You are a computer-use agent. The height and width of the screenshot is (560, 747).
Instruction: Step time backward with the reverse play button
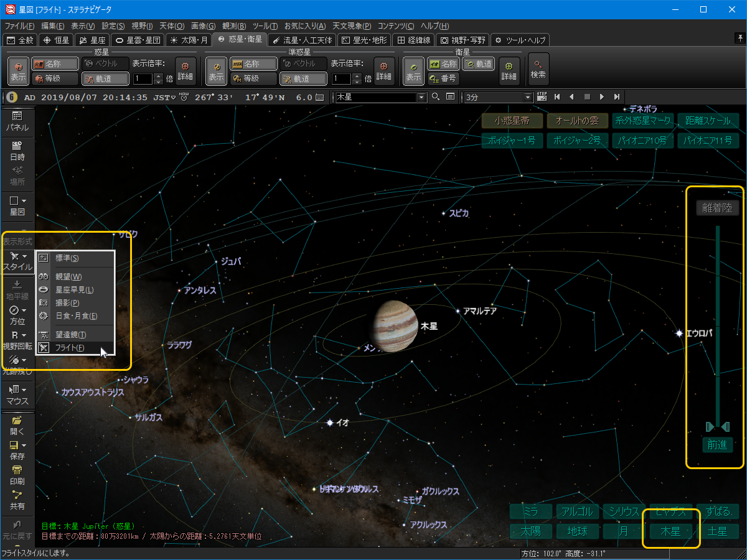[571, 97]
